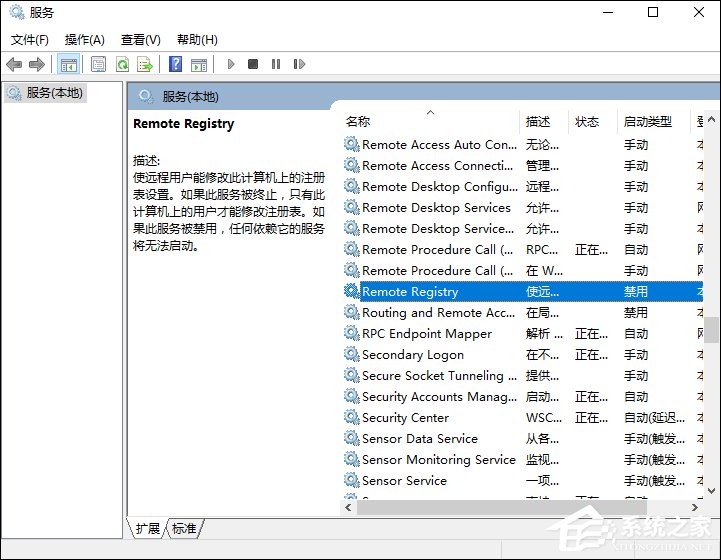This screenshot has height=560, width=721.
Task: Click the horizontal scrollbar left arrow
Action: coord(348,507)
